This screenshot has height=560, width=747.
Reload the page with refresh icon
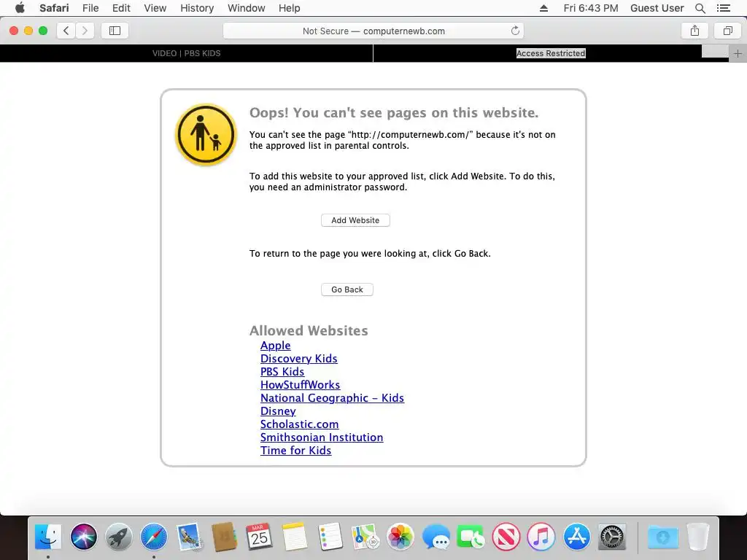click(515, 31)
